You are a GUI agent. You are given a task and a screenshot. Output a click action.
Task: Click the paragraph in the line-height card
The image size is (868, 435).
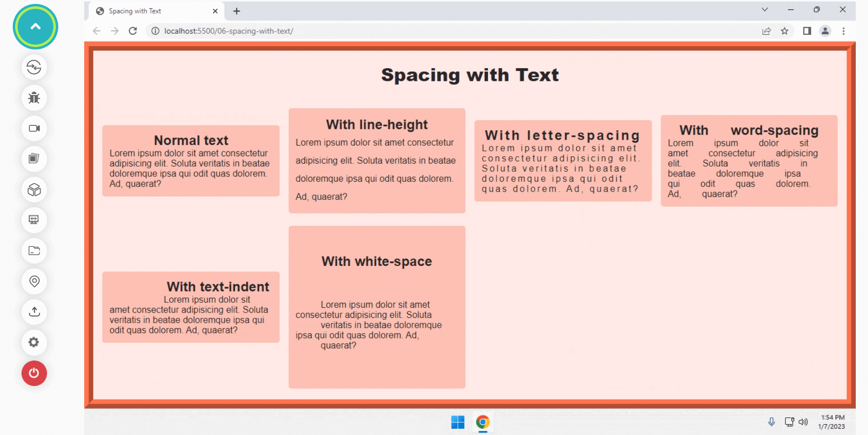pos(375,169)
